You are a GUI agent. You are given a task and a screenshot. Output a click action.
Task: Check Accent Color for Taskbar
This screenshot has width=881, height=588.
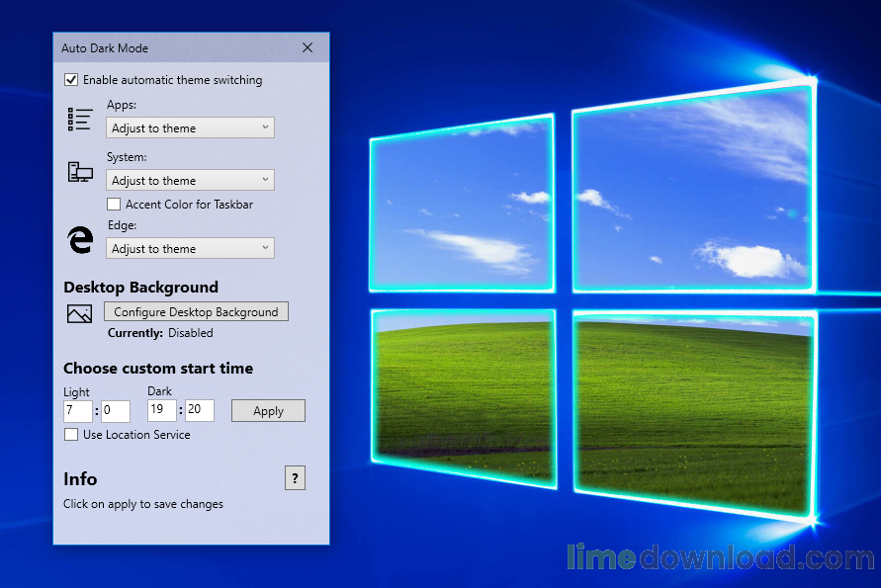[x=115, y=204]
